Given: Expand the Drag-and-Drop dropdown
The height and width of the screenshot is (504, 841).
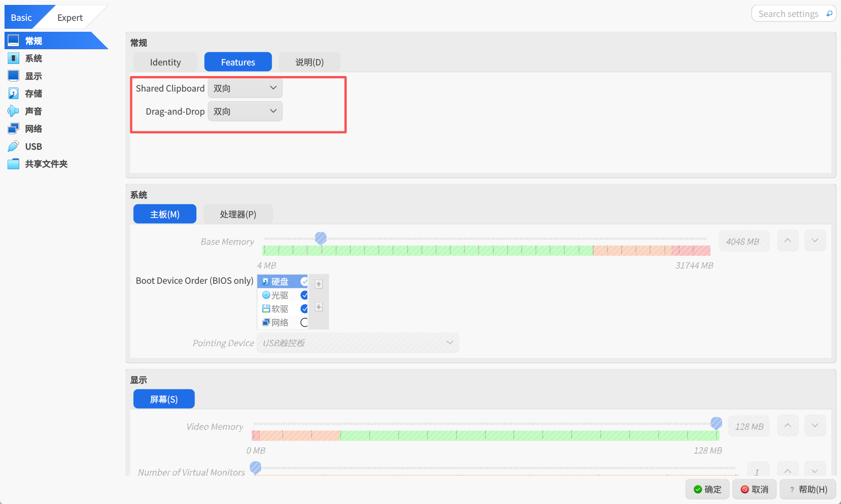Looking at the screenshot, I should [245, 111].
